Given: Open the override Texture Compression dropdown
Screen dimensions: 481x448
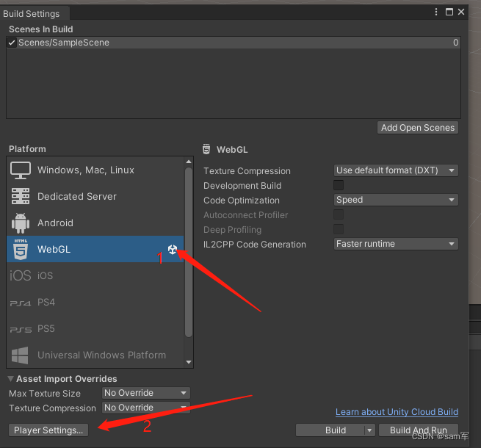Looking at the screenshot, I should [145, 408].
